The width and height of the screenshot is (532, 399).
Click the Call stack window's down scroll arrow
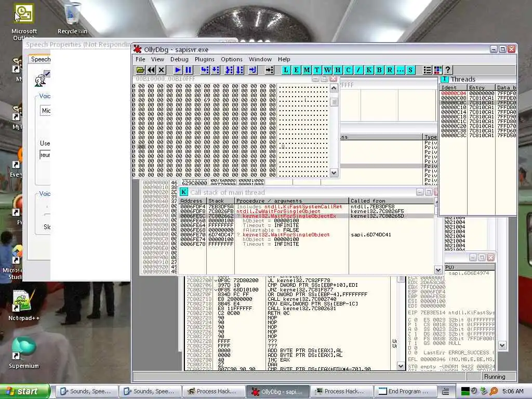[438, 270]
